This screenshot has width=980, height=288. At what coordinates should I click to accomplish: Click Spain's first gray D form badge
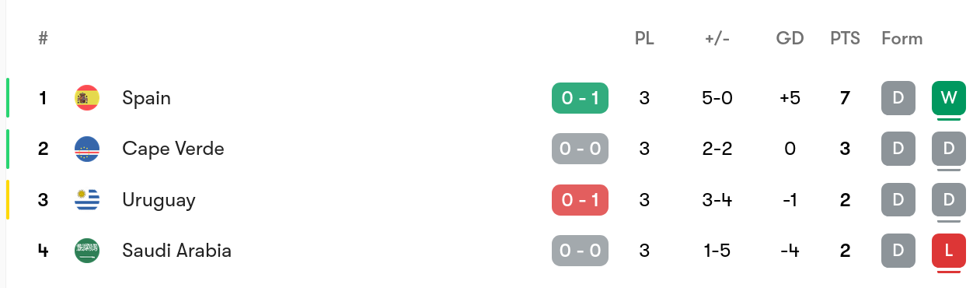coord(898,98)
